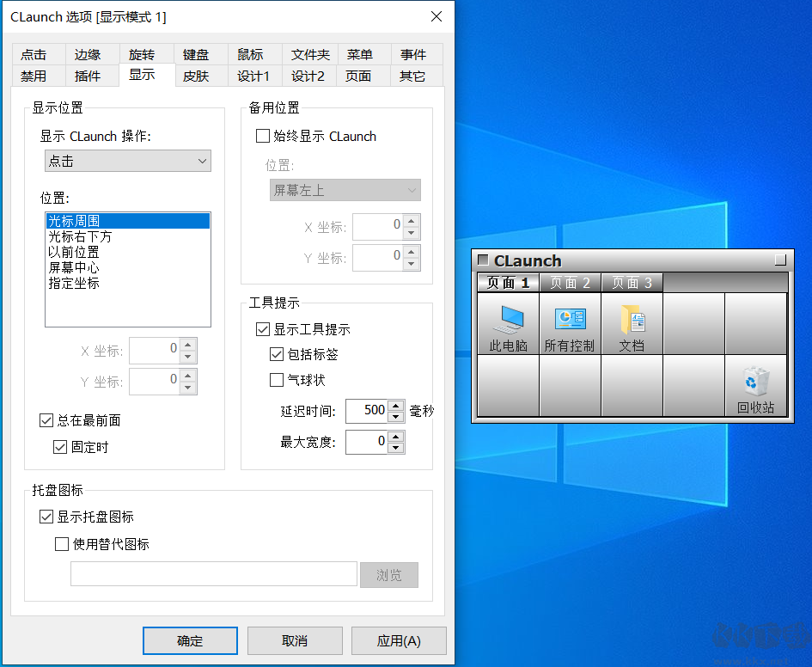The height and width of the screenshot is (667, 812).
Task: Launch 所有控制面板 icon in CLaunch
Action: click(569, 322)
